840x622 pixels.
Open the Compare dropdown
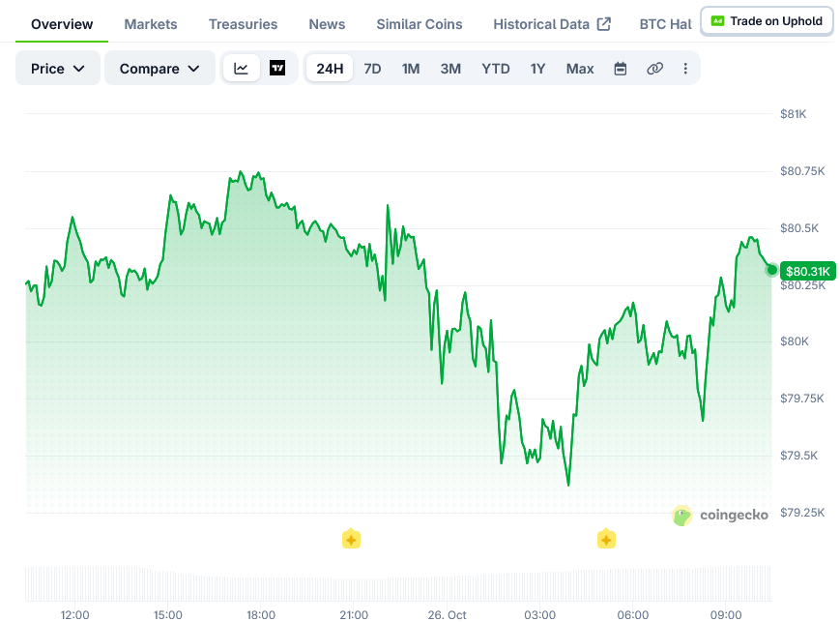(159, 68)
